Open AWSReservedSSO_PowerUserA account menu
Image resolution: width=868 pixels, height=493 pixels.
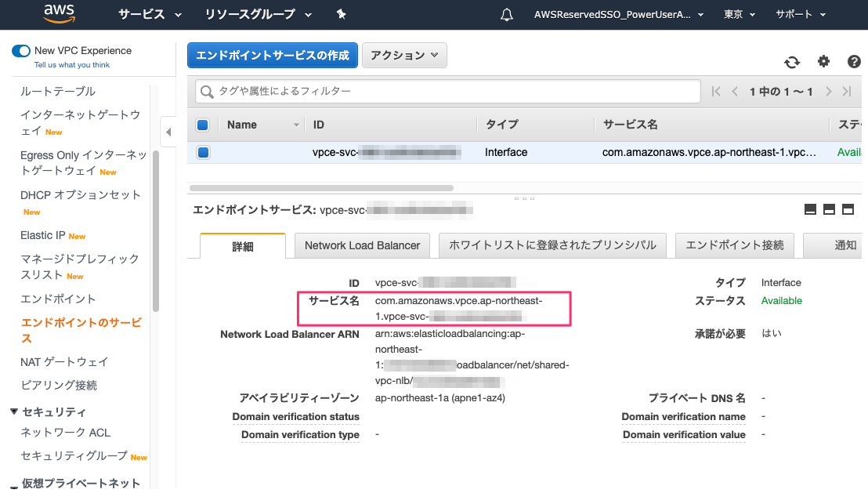pos(618,14)
